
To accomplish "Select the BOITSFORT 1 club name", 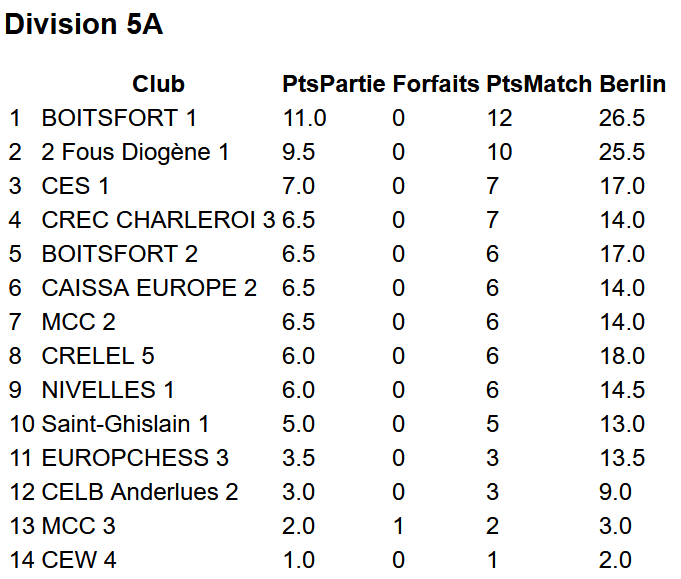I will point(119,118).
